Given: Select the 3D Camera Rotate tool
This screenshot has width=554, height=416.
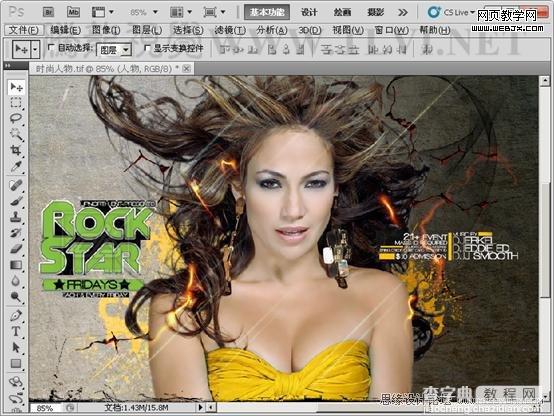Looking at the screenshot, I should point(16,398).
